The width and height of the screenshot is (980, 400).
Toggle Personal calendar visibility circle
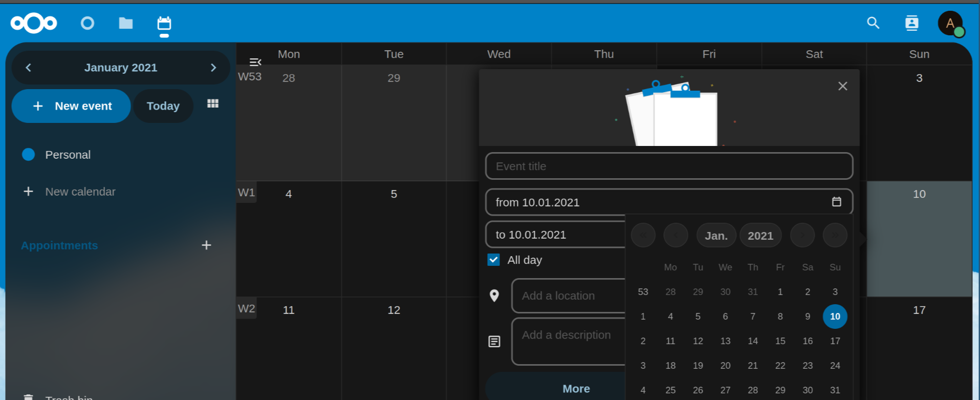pyautogui.click(x=29, y=155)
